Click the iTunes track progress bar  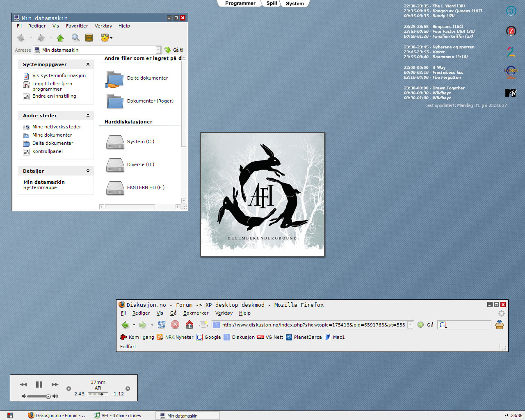(x=98, y=394)
